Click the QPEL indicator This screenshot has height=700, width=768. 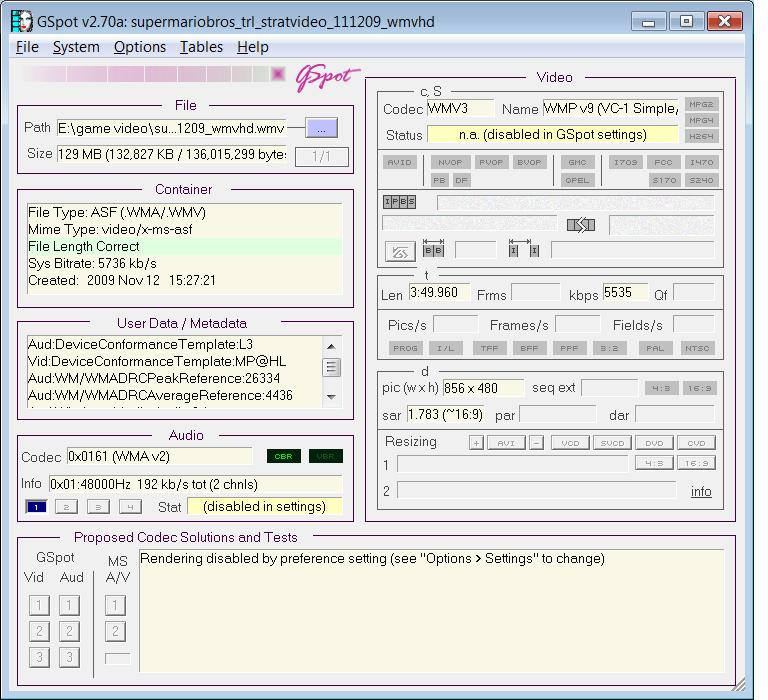pos(577,180)
